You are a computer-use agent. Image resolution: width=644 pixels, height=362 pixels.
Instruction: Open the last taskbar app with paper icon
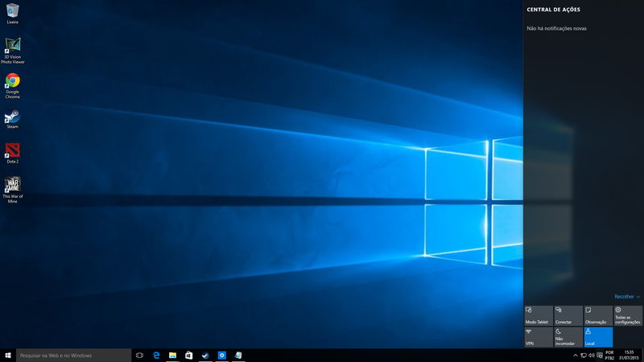238,356
